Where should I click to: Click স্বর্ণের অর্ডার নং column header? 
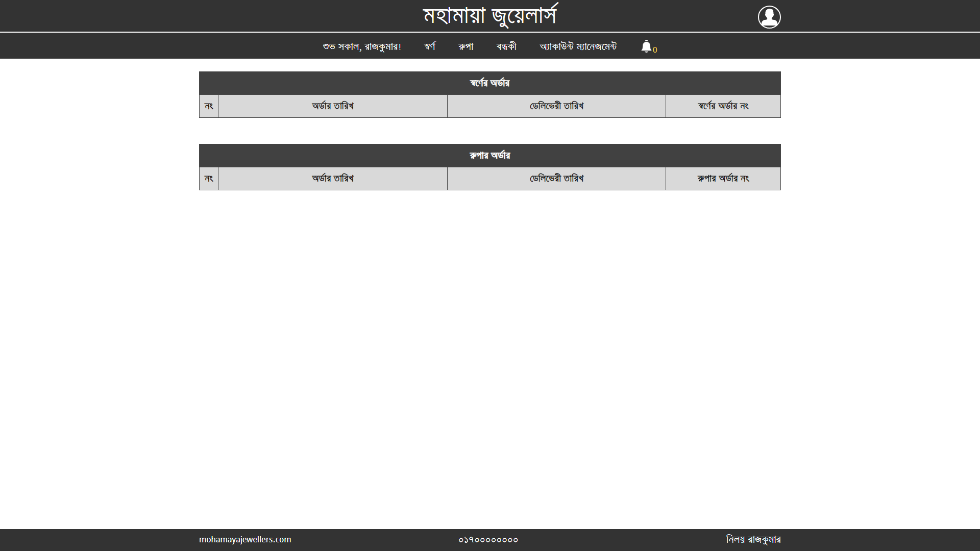(x=723, y=106)
